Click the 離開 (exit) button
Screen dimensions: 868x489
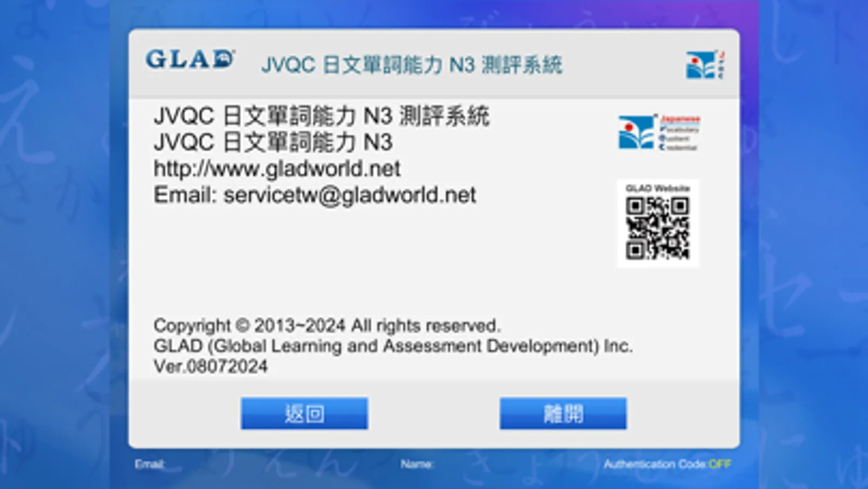[563, 413]
